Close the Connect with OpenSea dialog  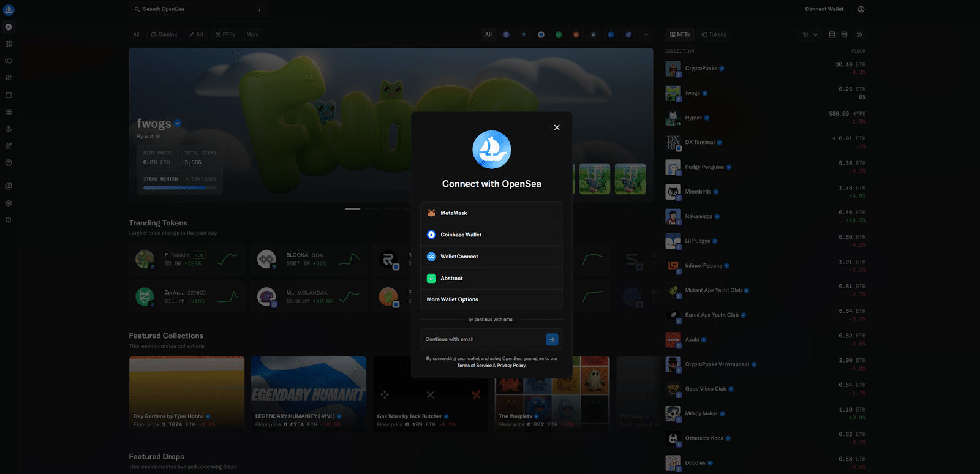556,127
